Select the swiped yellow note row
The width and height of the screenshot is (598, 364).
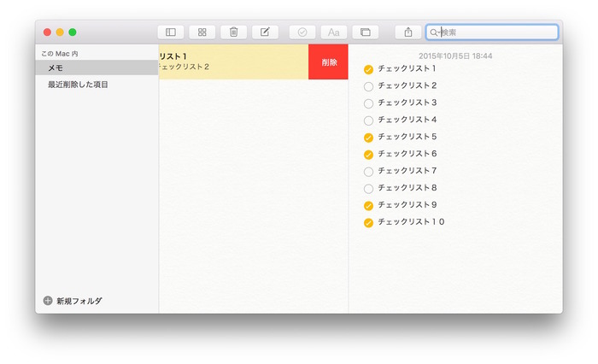(x=233, y=62)
